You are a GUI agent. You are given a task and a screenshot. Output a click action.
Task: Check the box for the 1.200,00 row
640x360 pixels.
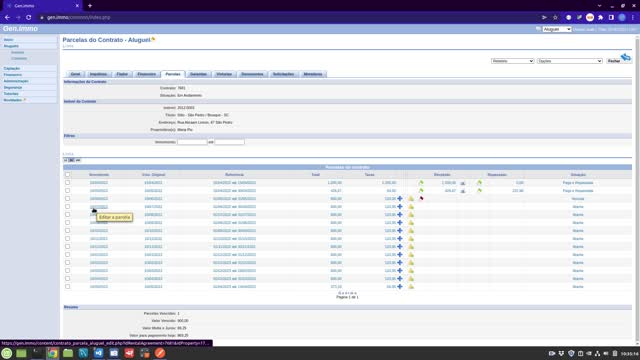point(67,182)
